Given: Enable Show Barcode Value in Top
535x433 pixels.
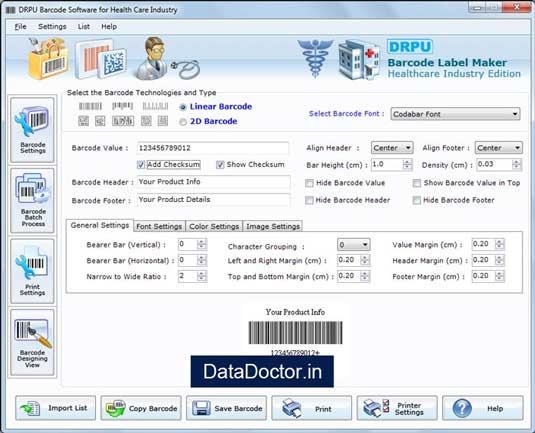Looking at the screenshot, I should 417,183.
